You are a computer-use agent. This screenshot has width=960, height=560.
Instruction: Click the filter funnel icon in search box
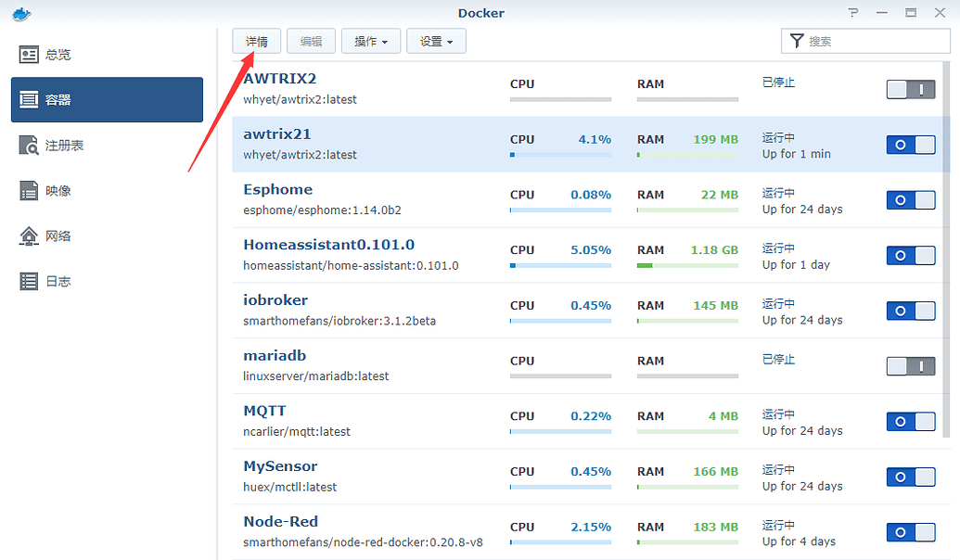click(x=796, y=41)
